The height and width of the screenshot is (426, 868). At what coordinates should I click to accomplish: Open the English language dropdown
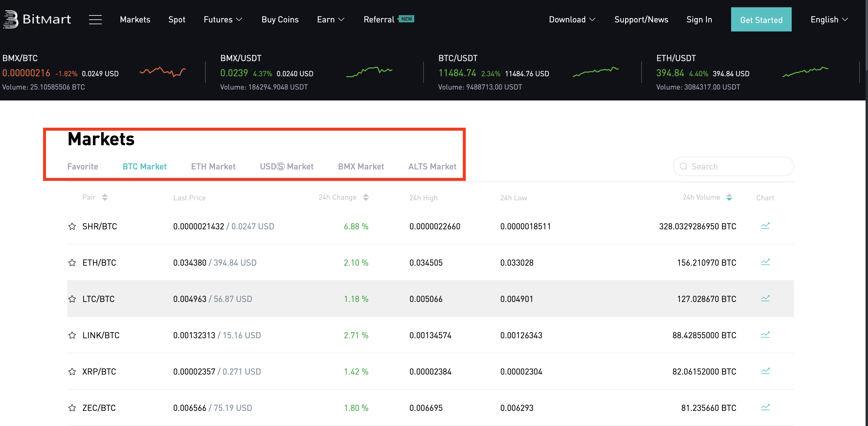tap(829, 20)
